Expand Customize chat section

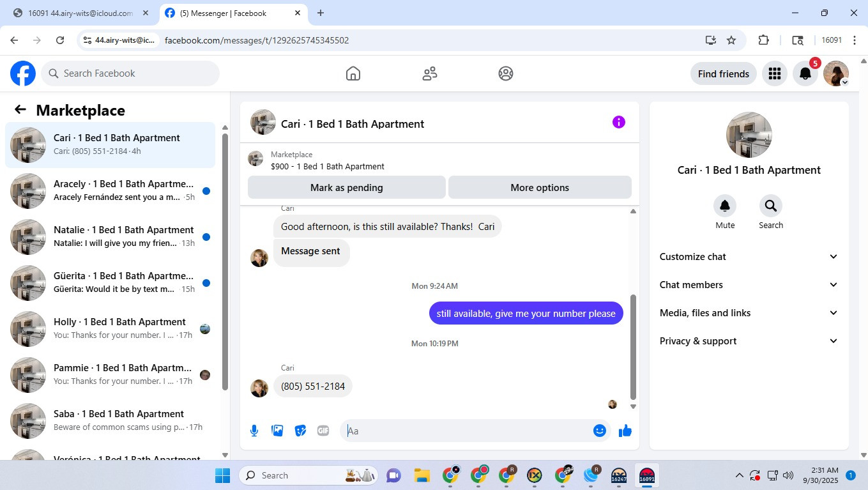click(749, 257)
